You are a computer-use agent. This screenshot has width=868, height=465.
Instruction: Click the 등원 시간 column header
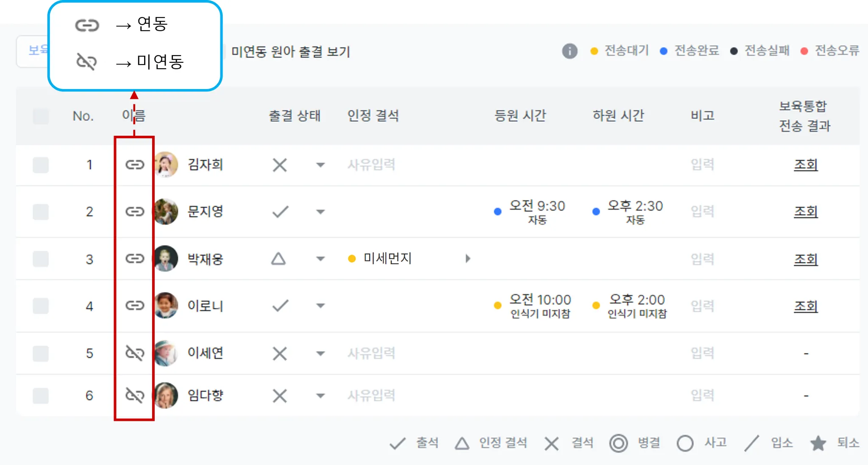pos(520,116)
